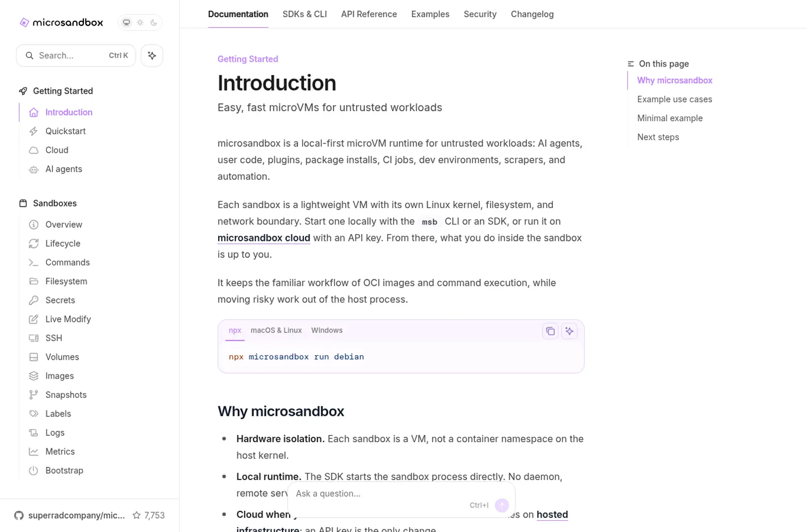The width and height of the screenshot is (807, 532).
Task: Select the Changelog tab
Action: [x=533, y=14]
